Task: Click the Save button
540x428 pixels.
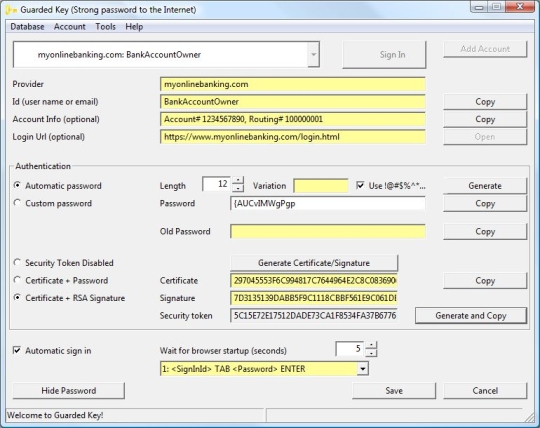Action: (x=394, y=391)
